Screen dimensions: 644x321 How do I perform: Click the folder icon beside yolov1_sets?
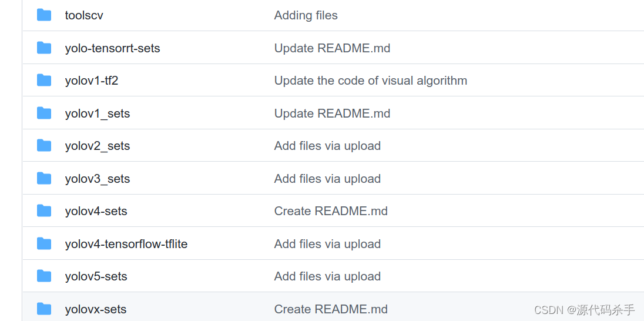point(44,113)
